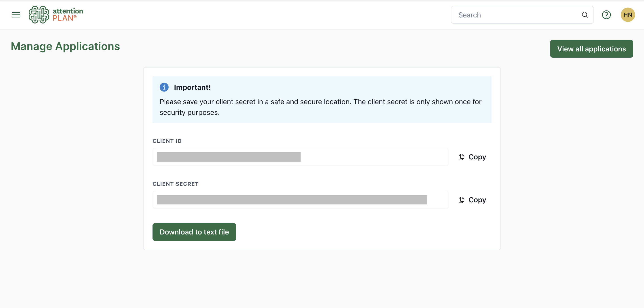Open the HN user avatar menu

pyautogui.click(x=627, y=15)
